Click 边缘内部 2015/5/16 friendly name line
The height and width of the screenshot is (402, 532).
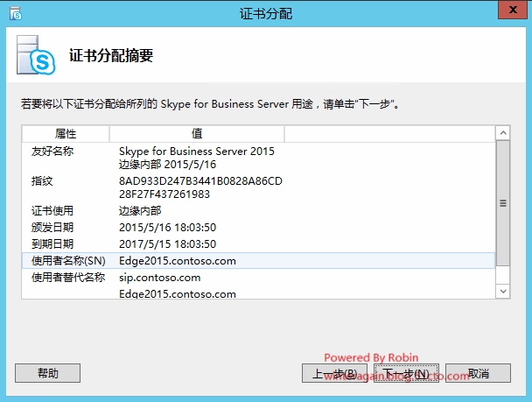[167, 165]
